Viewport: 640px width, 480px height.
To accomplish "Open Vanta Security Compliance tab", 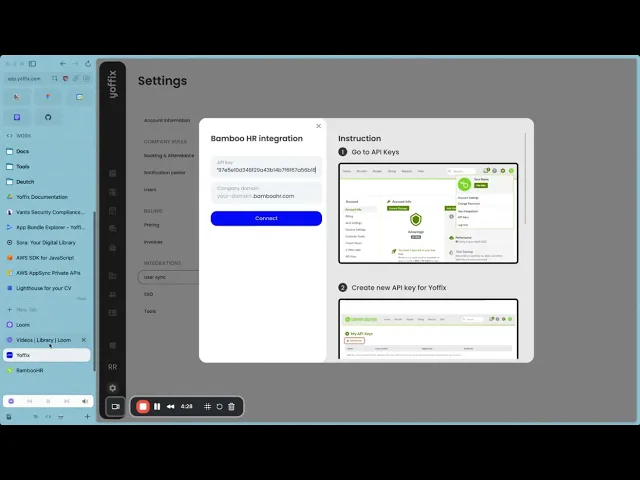I will click(x=47, y=212).
